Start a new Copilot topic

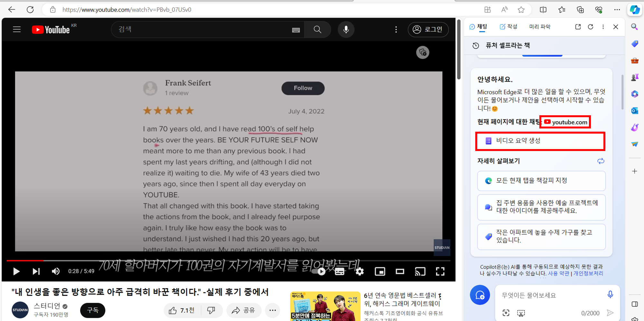coord(480,295)
